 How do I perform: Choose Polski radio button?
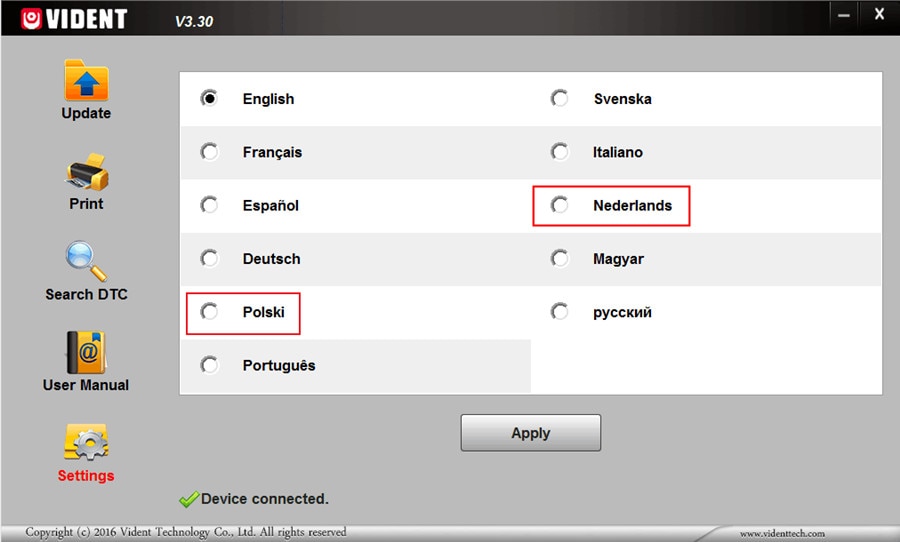pyautogui.click(x=209, y=312)
